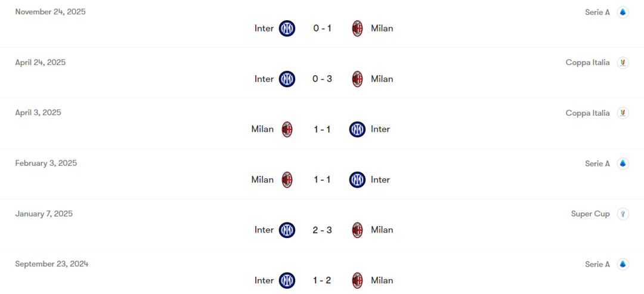The width and height of the screenshot is (644, 294).
Task: Click Inter crest in February 3, 2025 match
Action: 357,180
